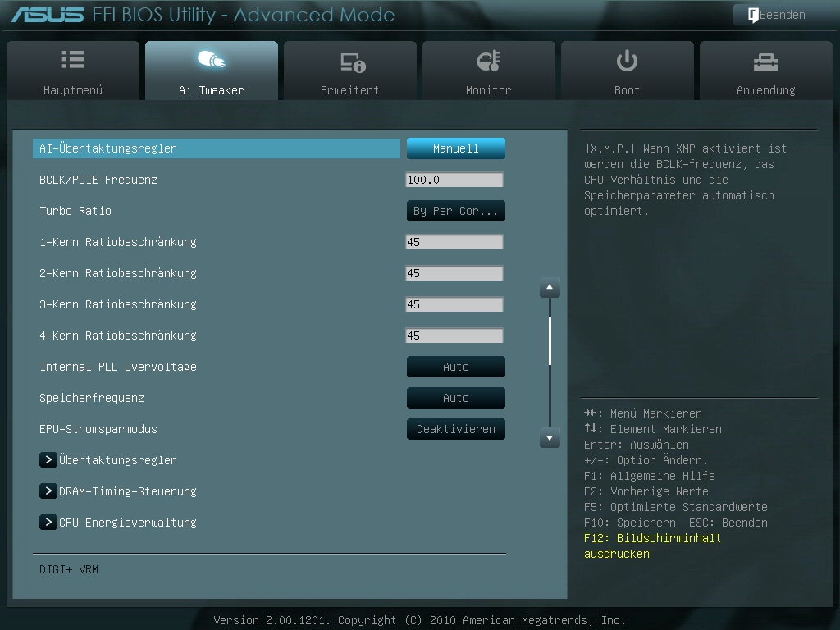Screen dimensions: 840x630
Task: Select the Speicherfrequenz label
Action: coord(92,398)
